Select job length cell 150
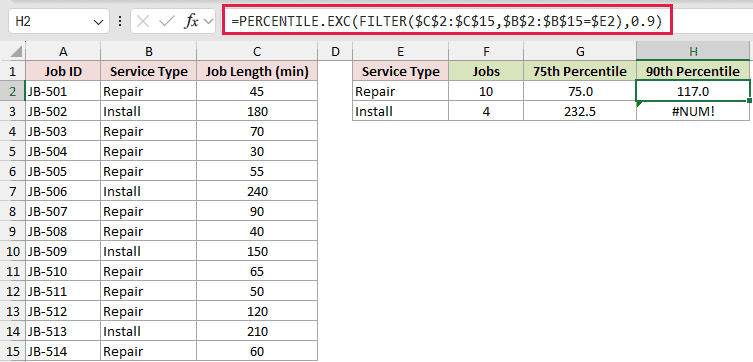 [257, 252]
